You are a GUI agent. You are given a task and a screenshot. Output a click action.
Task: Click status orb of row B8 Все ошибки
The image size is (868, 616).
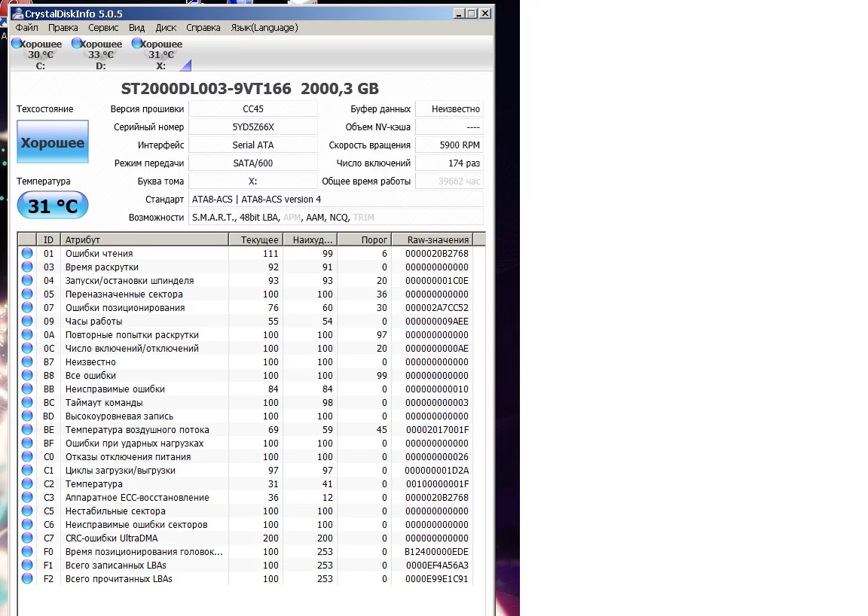click(27, 375)
